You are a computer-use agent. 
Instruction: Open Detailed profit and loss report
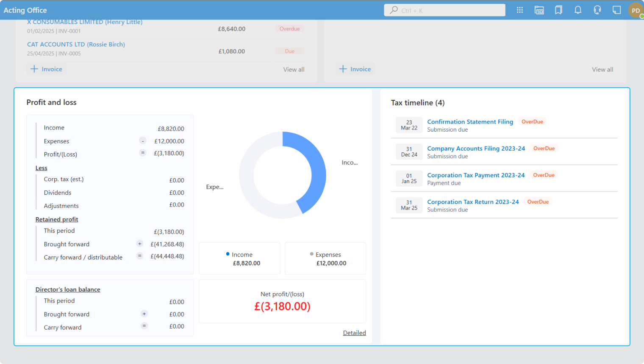354,333
